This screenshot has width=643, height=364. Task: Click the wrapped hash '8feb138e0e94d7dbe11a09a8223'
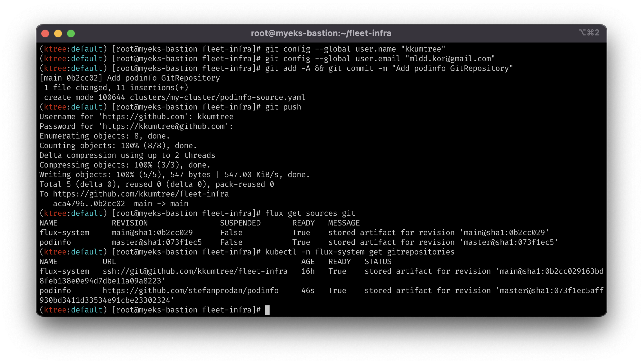point(100,281)
